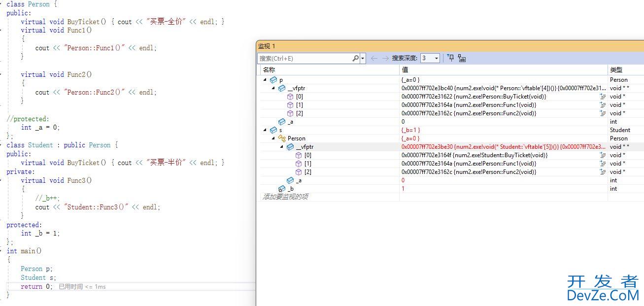644x306 pixels.
Task: Click the string "买票-全价" in code
Action: pos(166,22)
